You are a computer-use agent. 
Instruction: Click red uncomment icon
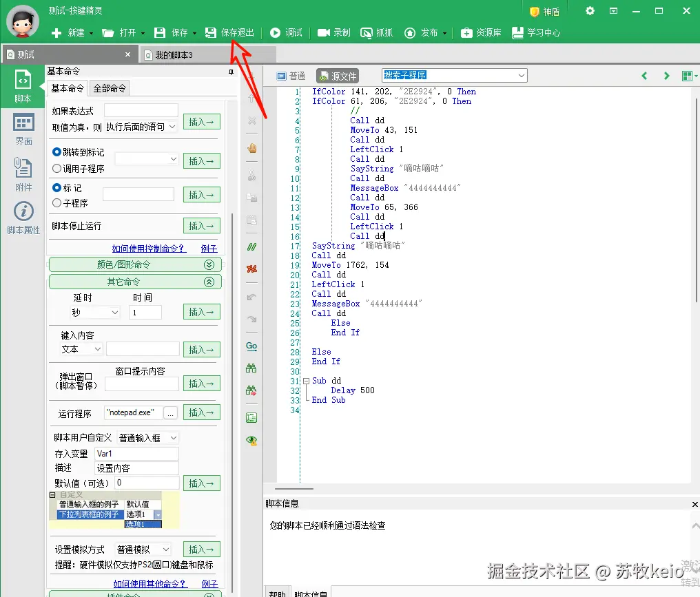point(251,269)
